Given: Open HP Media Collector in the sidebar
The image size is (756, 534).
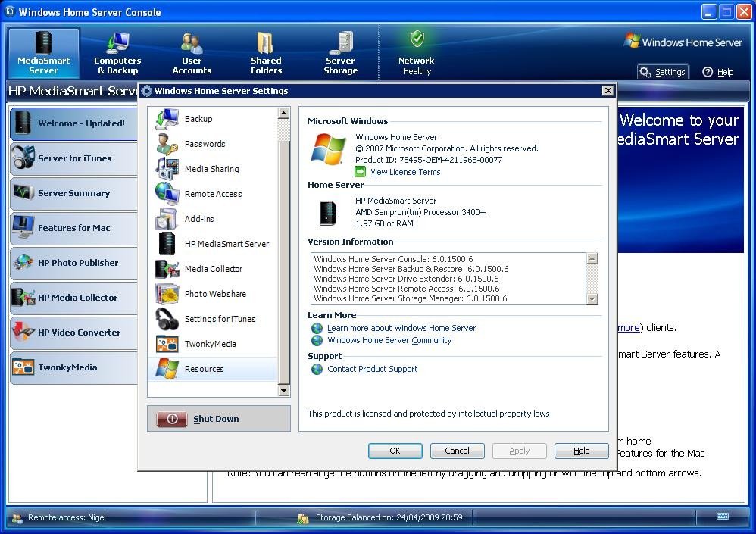Looking at the screenshot, I should pyautogui.click(x=73, y=298).
